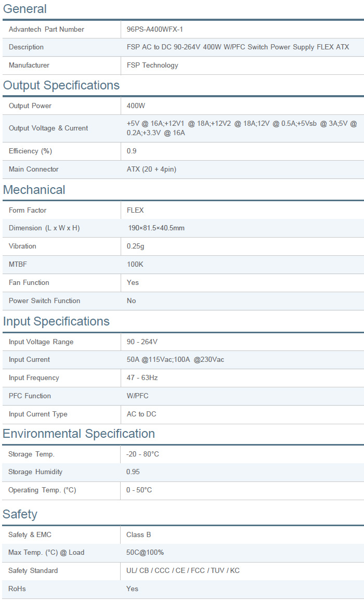Click the dimension value 190×81.5×40.5mm
The width and height of the screenshot is (364, 600).
click(x=157, y=228)
